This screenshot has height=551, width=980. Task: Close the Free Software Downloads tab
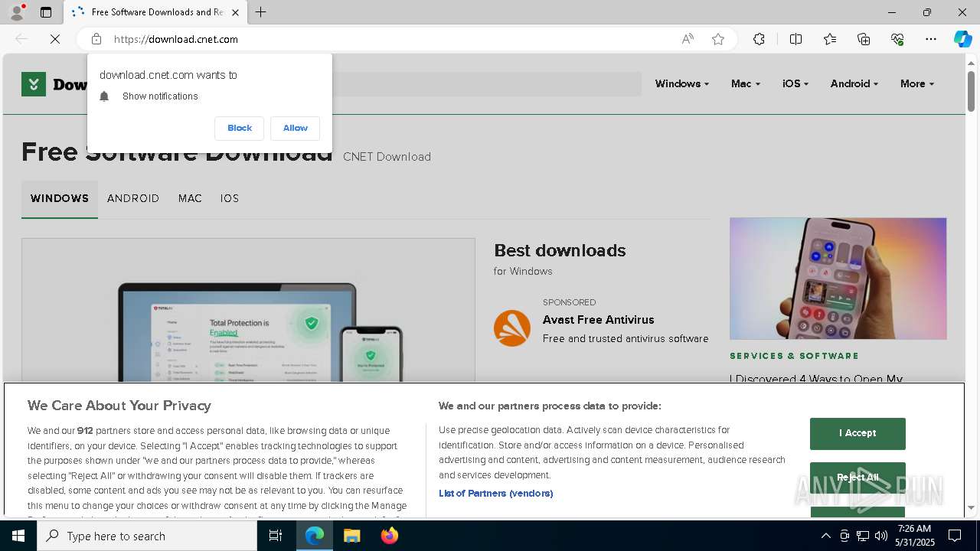pos(236,12)
